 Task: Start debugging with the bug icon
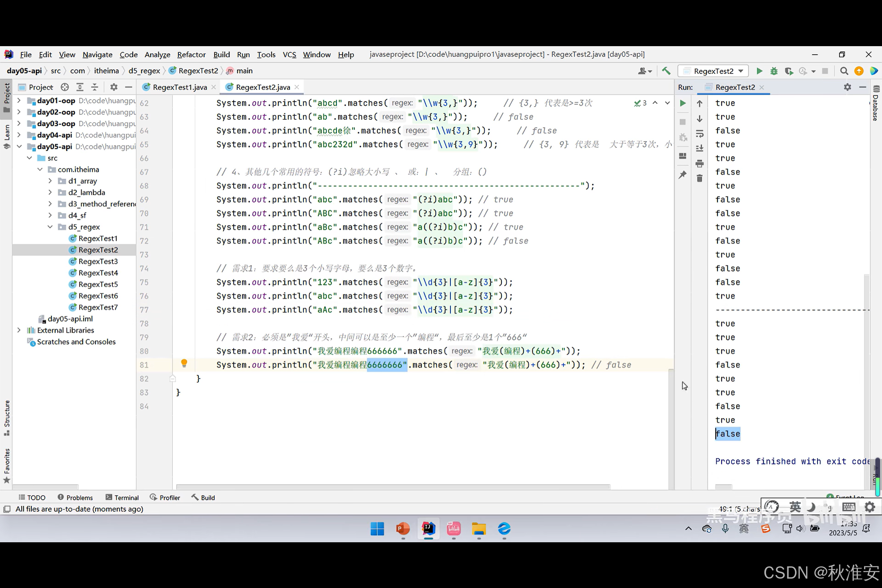coord(774,71)
